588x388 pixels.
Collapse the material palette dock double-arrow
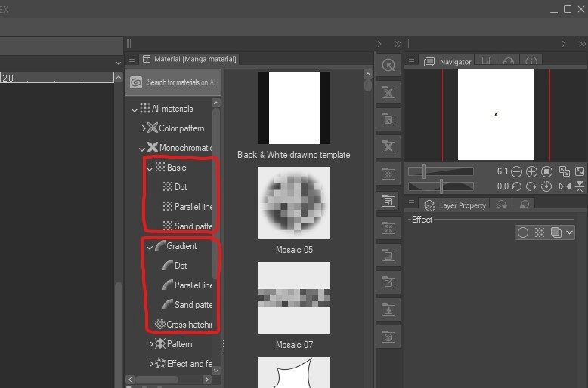tap(398, 44)
